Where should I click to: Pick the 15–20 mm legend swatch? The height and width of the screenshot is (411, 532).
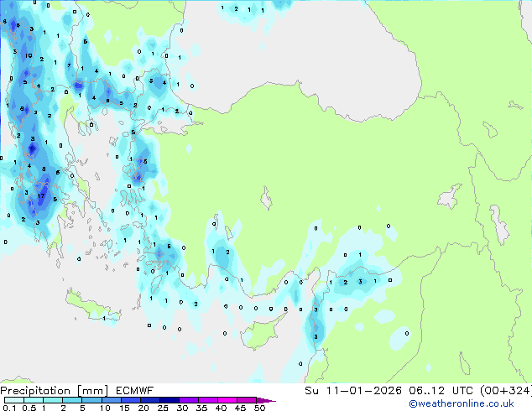[130, 400]
